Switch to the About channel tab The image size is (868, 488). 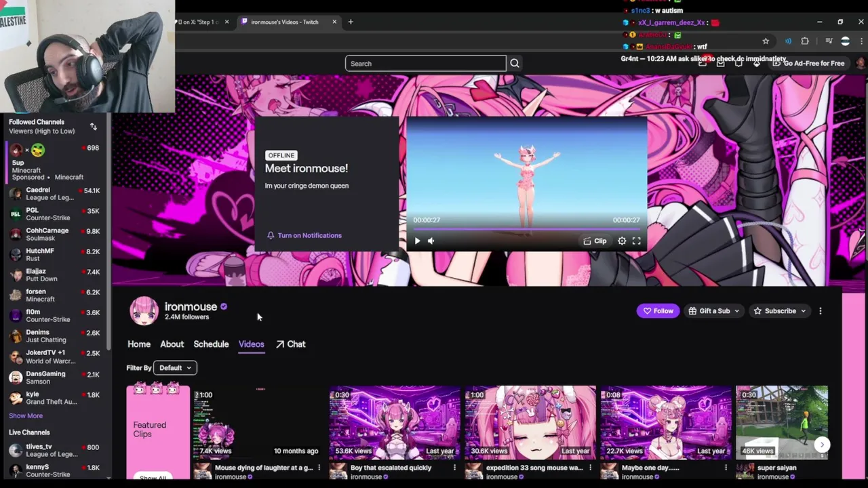pos(172,344)
